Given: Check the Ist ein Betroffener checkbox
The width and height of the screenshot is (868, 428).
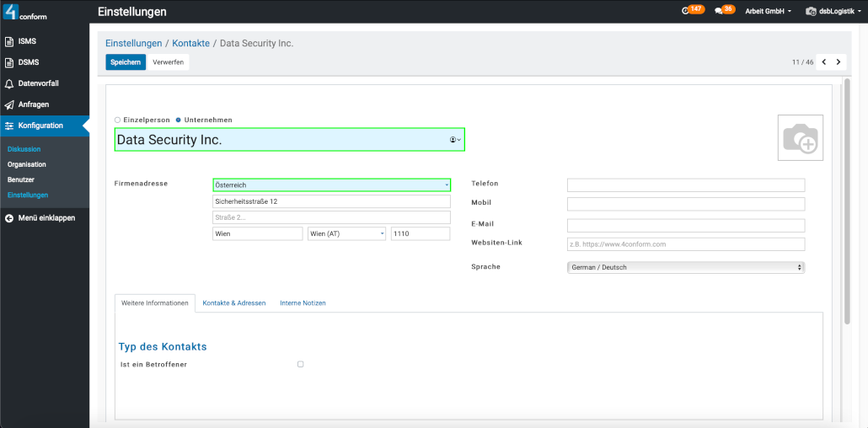Looking at the screenshot, I should click(300, 364).
